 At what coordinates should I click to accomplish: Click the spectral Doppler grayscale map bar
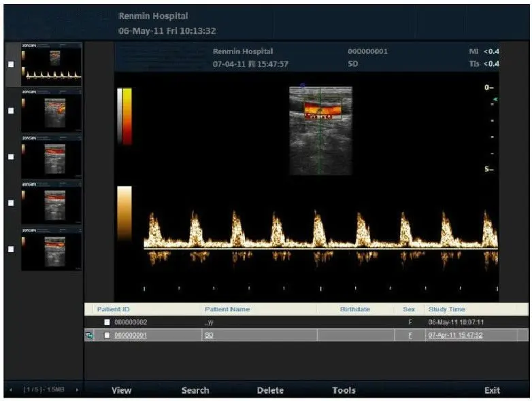click(124, 212)
